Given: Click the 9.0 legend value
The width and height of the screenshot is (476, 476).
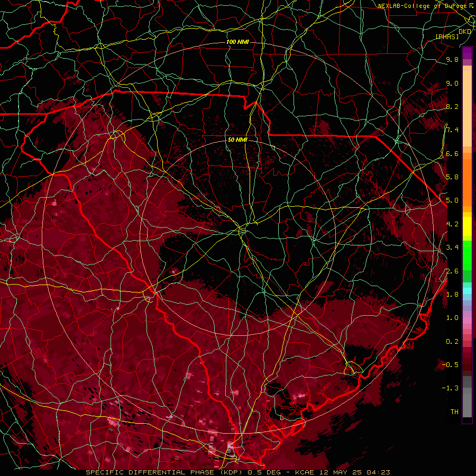Looking at the screenshot, I should pyautogui.click(x=452, y=84).
